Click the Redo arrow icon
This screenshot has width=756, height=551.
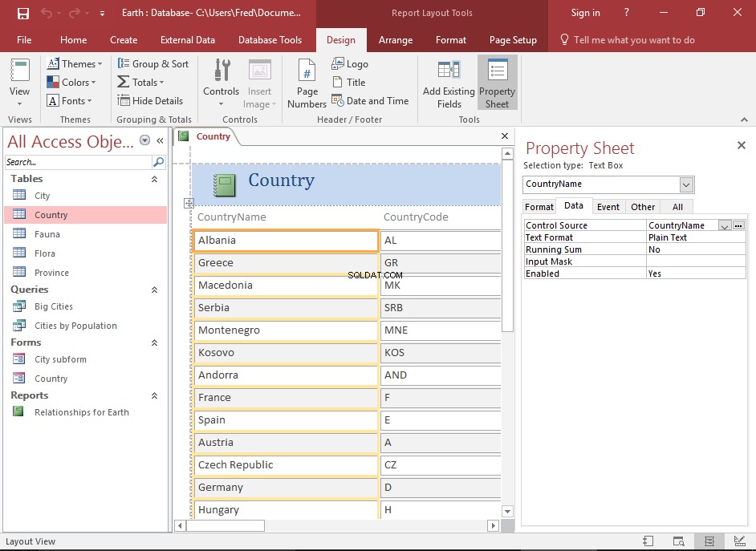75,13
